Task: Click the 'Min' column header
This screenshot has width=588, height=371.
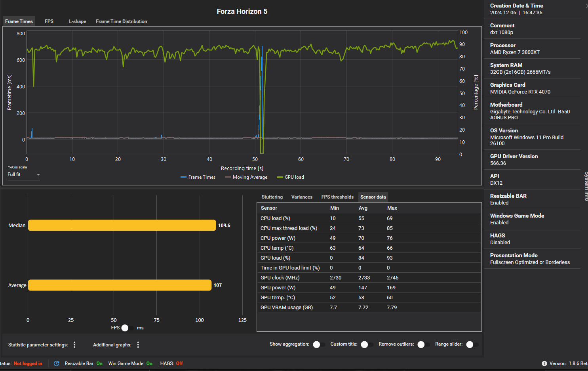Action: [335, 208]
